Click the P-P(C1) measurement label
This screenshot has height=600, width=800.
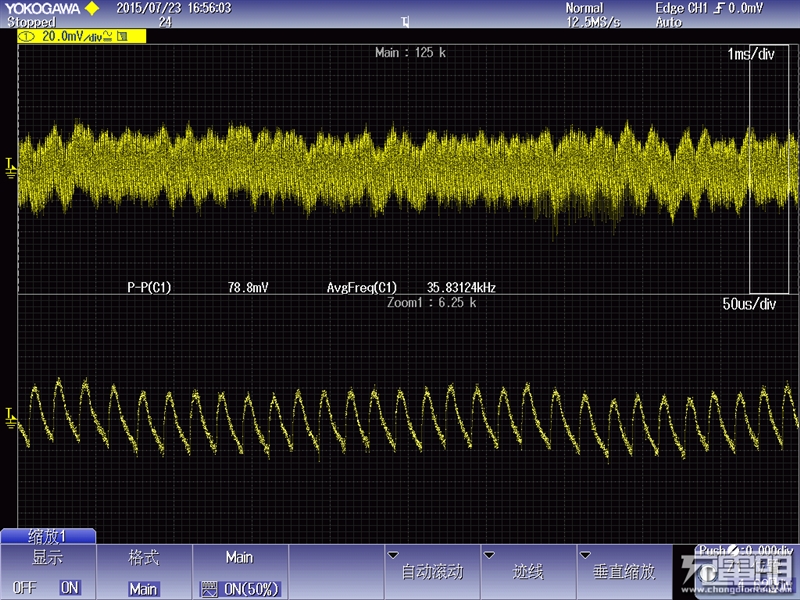click(149, 287)
